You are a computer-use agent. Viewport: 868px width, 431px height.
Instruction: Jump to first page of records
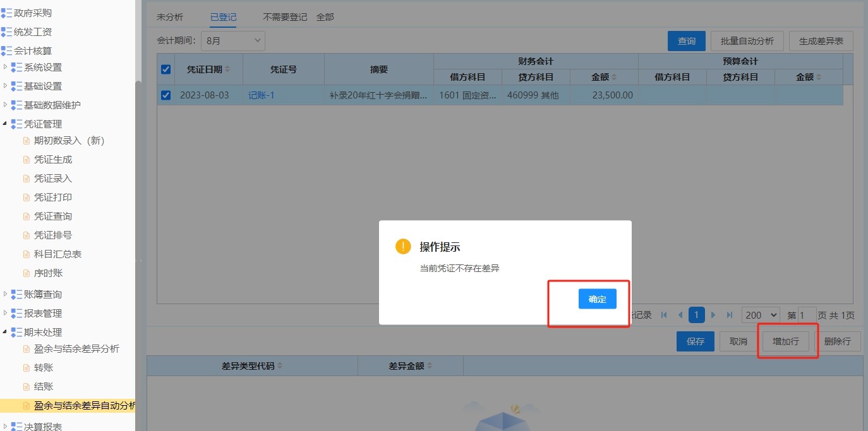tap(664, 314)
